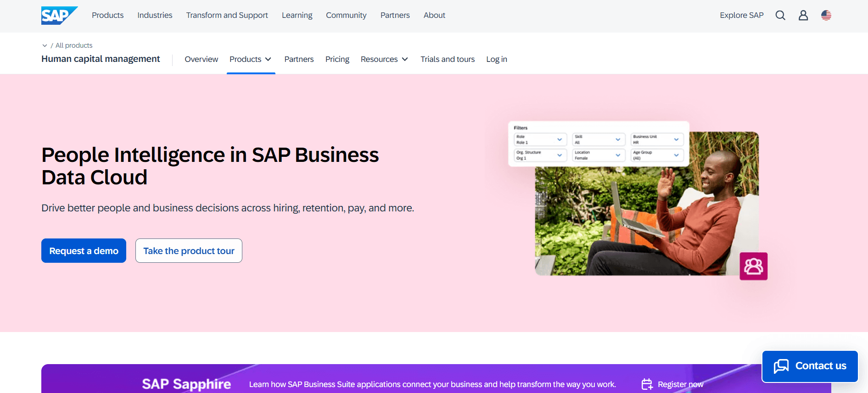Open the Org. Structure filter dropdown in the hero image

540,155
